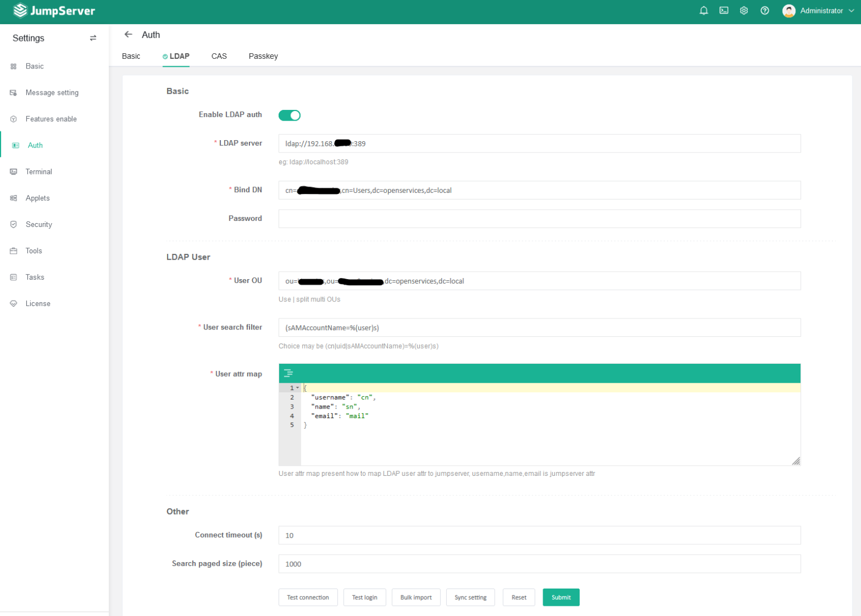Click the Other section heading
This screenshot has height=616, width=861.
178,512
